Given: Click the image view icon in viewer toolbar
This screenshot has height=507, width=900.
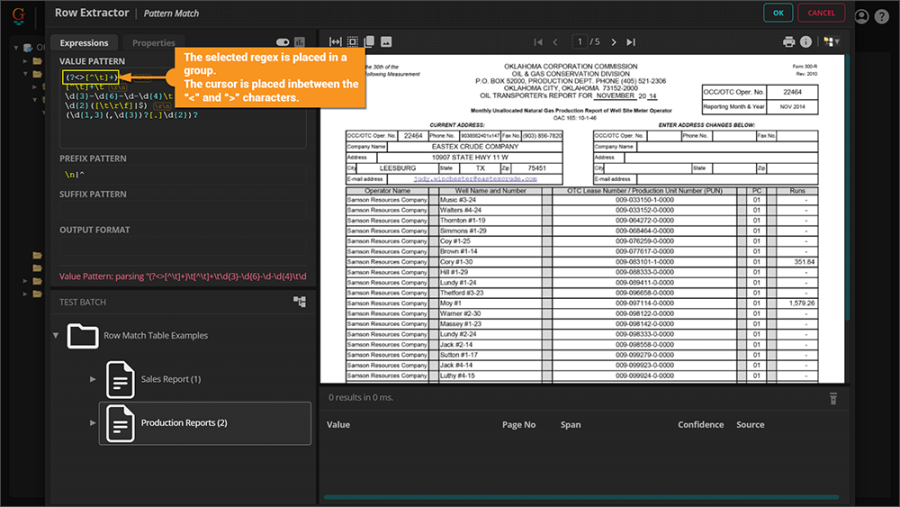Looking at the screenshot, I should pos(386,42).
